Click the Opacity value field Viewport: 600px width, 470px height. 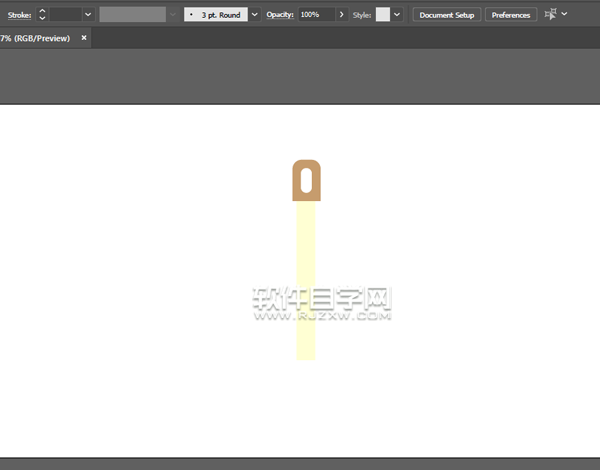(x=316, y=15)
